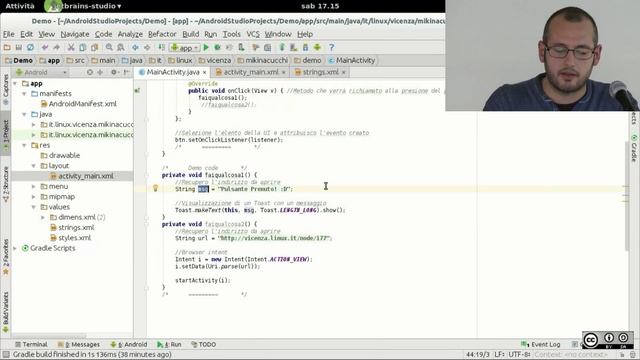The width and height of the screenshot is (640, 360).
Task: Click the Redo arrow icon
Action: point(56,47)
